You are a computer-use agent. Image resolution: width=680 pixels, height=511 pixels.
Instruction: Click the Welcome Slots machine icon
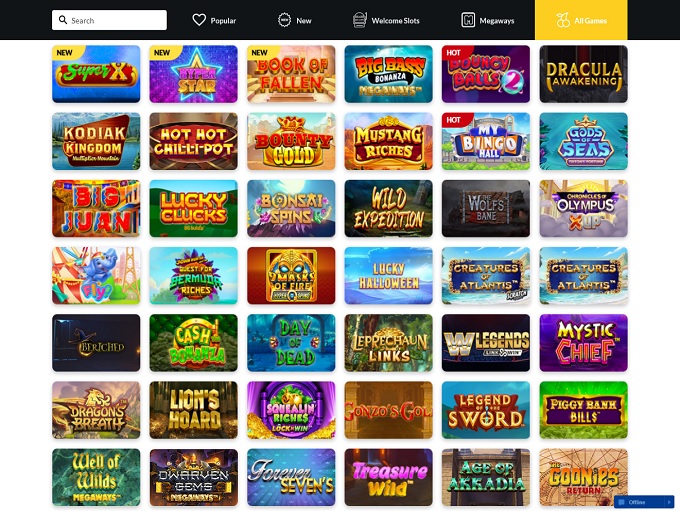[360, 20]
